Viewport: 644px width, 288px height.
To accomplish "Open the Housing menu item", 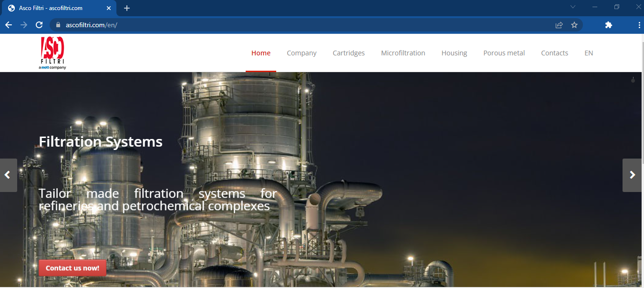I will click(x=454, y=53).
